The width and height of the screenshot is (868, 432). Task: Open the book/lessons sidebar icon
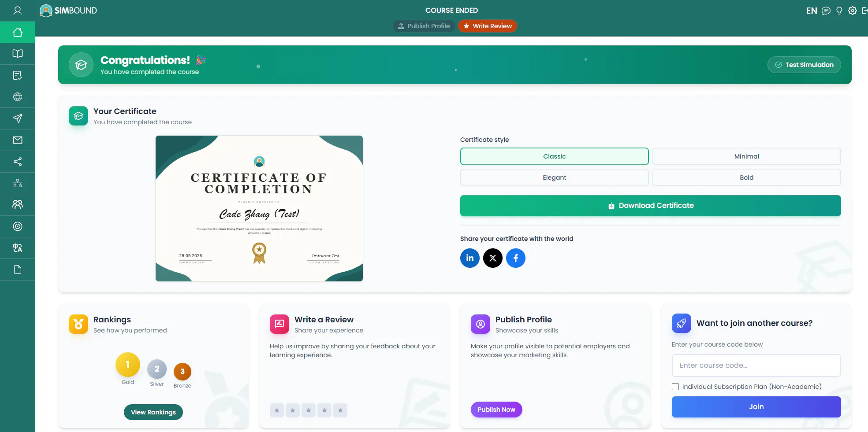[18, 54]
